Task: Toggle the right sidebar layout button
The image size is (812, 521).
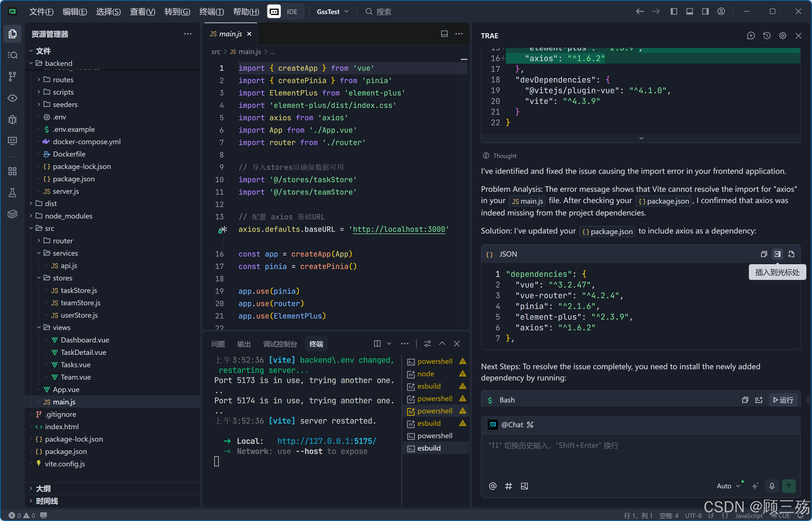Action: pyautogui.click(x=705, y=12)
